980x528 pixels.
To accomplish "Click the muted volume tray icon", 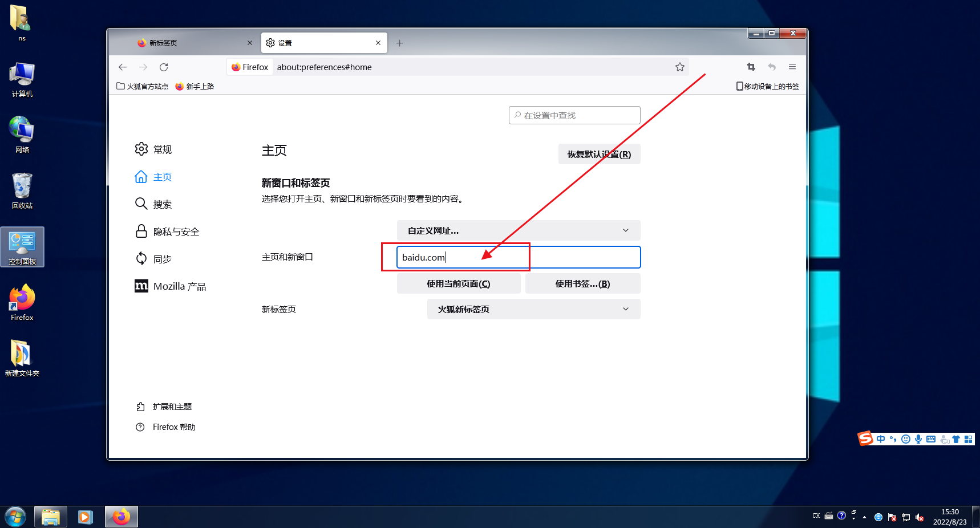I will point(920,518).
